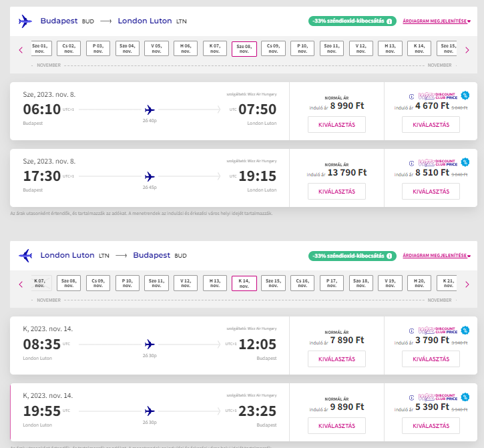Viewport: 484px width, 448px height.
Task: Expand outbound Árdiagram megjelenítése price chart
Action: click(437, 21)
